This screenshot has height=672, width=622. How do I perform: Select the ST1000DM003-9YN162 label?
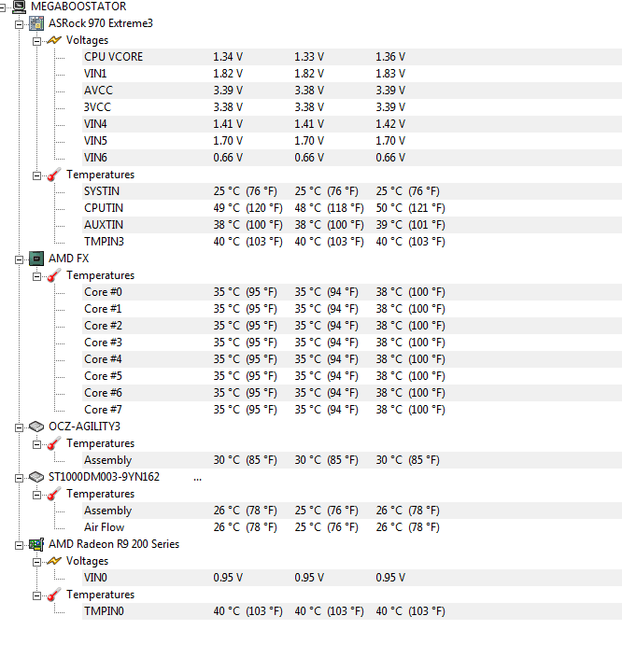[x=104, y=477]
